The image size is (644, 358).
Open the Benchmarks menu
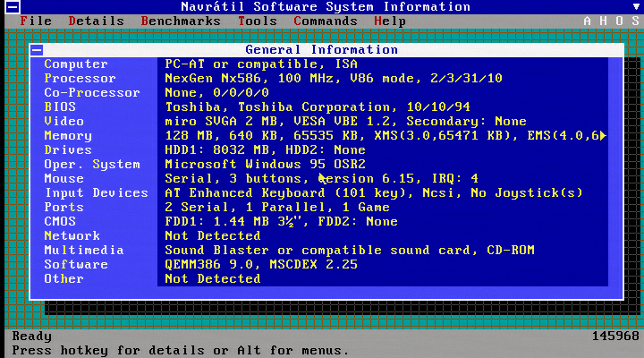[181, 21]
